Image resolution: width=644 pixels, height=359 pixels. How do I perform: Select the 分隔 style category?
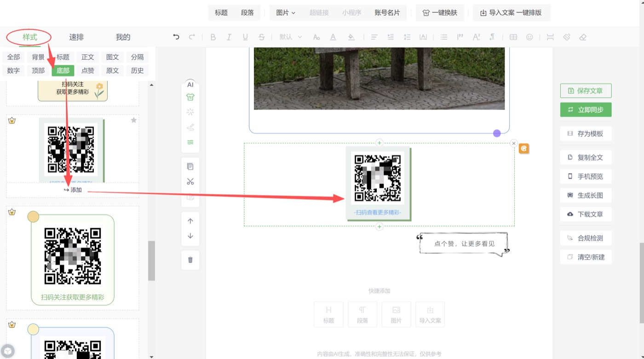point(137,57)
